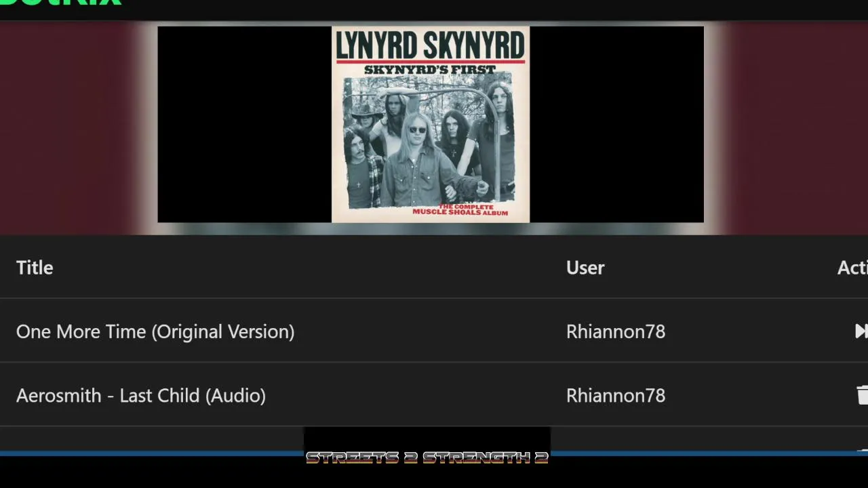Select Rhiannon78 on the Aerosmith row
Screen dimensions: 868x488
[x=616, y=395]
